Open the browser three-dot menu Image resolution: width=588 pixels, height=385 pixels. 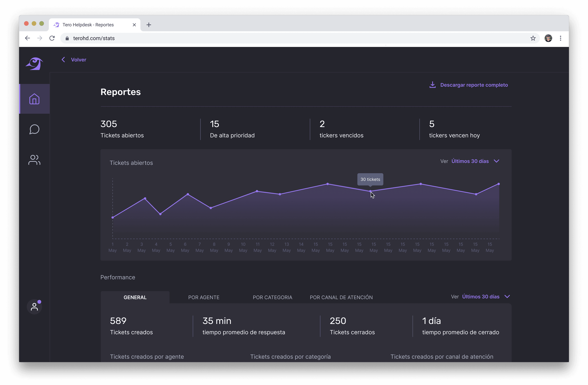pos(560,38)
